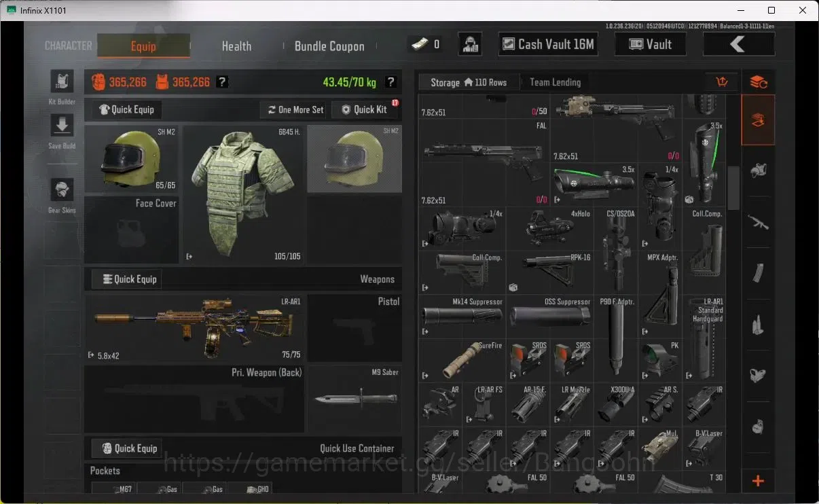Select the highlighted SH M2 helmet slot
Viewport: 819px width, 504px height.
click(x=354, y=159)
